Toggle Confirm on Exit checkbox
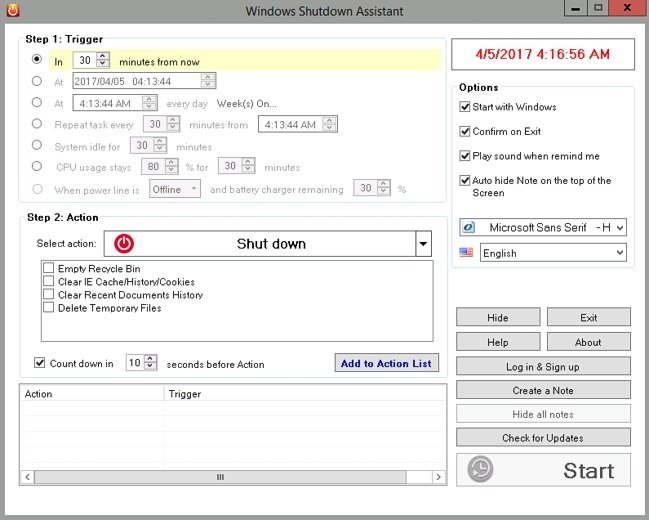649x520 pixels. pos(465,131)
